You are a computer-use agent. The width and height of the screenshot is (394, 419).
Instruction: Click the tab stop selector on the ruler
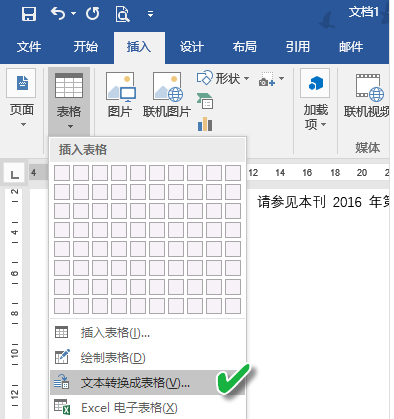pos(14,174)
